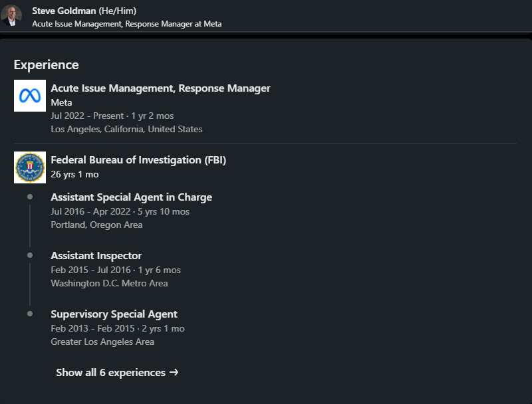Open Steve Goldman's profile photo thumbnail
This screenshot has height=404, width=532.
[11, 15]
